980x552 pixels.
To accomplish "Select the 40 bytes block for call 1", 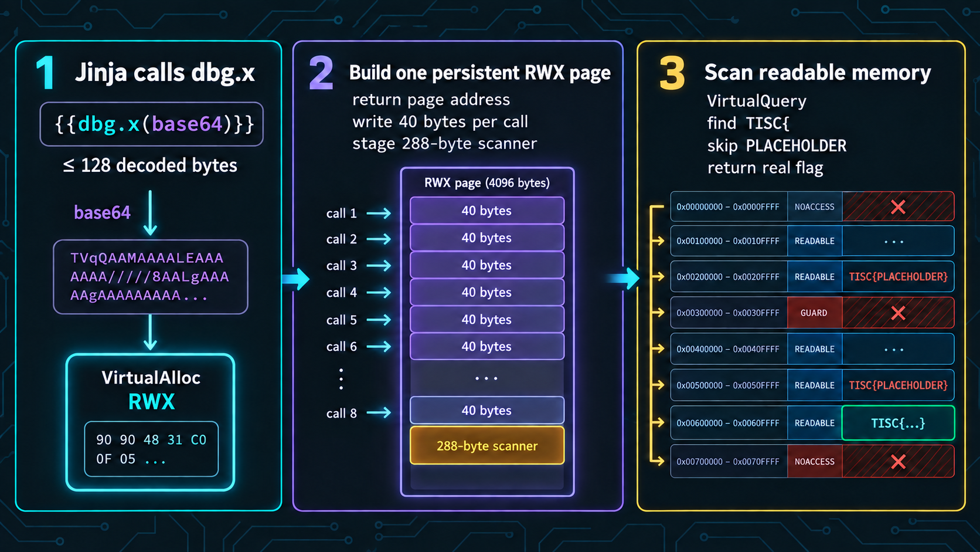I will (487, 211).
